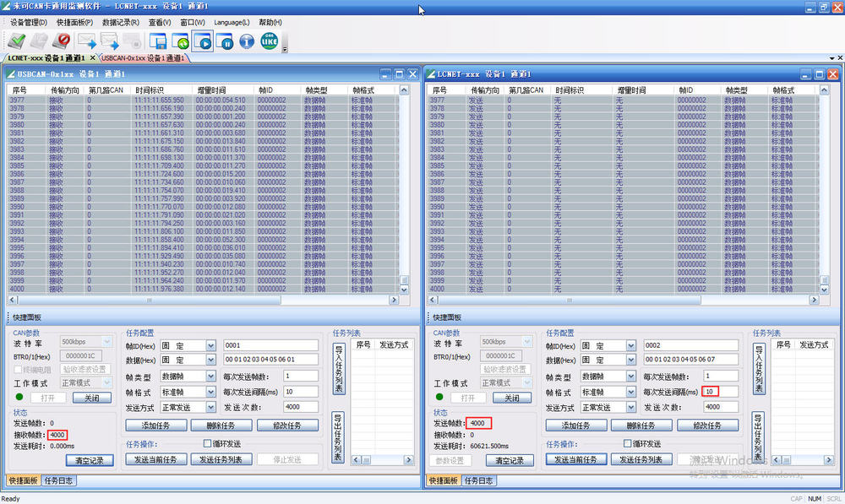
Task: Enable 循环发送 in the left panel
Action: pos(207,442)
